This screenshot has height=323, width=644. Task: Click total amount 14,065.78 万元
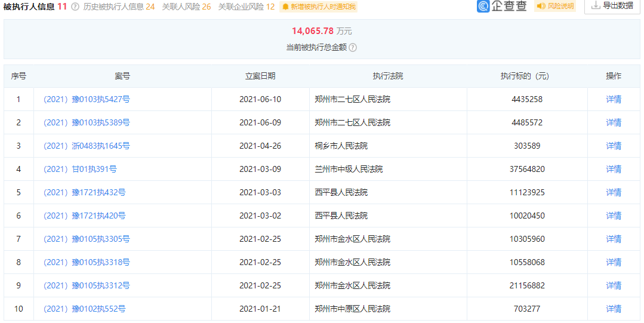[322, 31]
